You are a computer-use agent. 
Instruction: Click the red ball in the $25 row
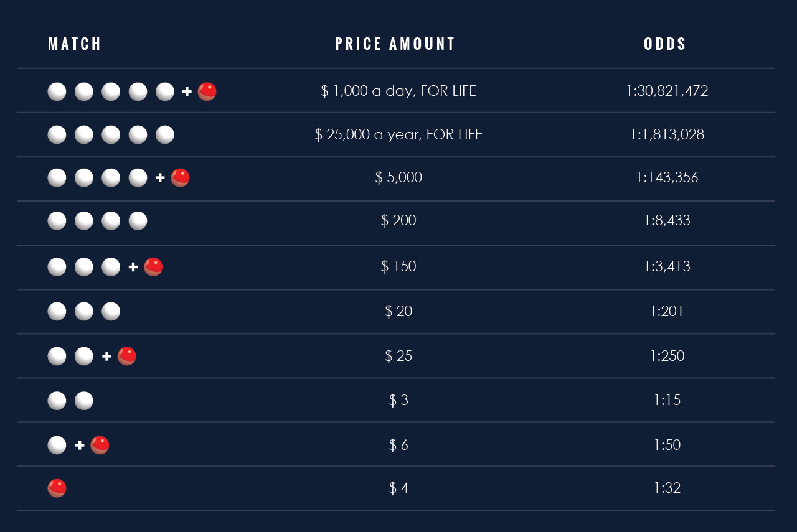point(126,356)
